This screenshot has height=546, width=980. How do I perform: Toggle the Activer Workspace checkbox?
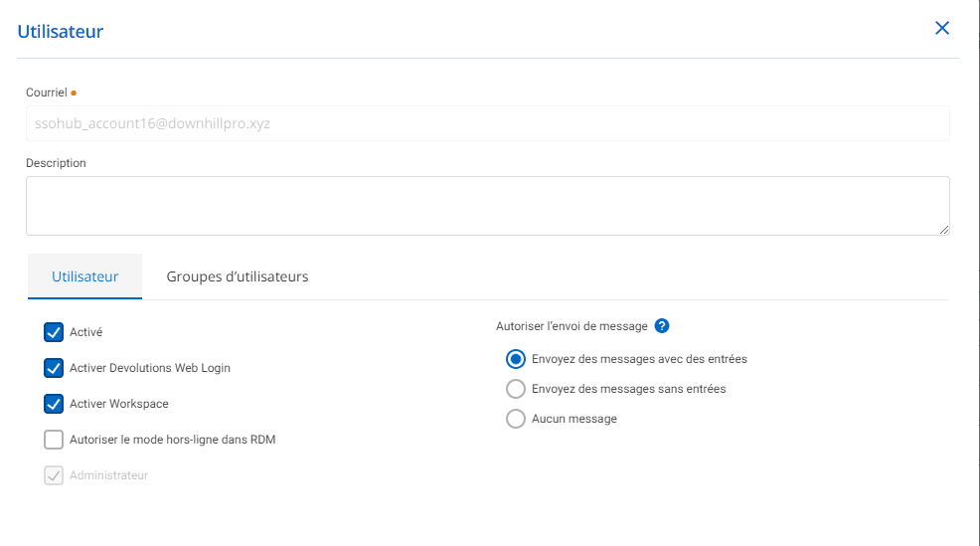coord(54,404)
